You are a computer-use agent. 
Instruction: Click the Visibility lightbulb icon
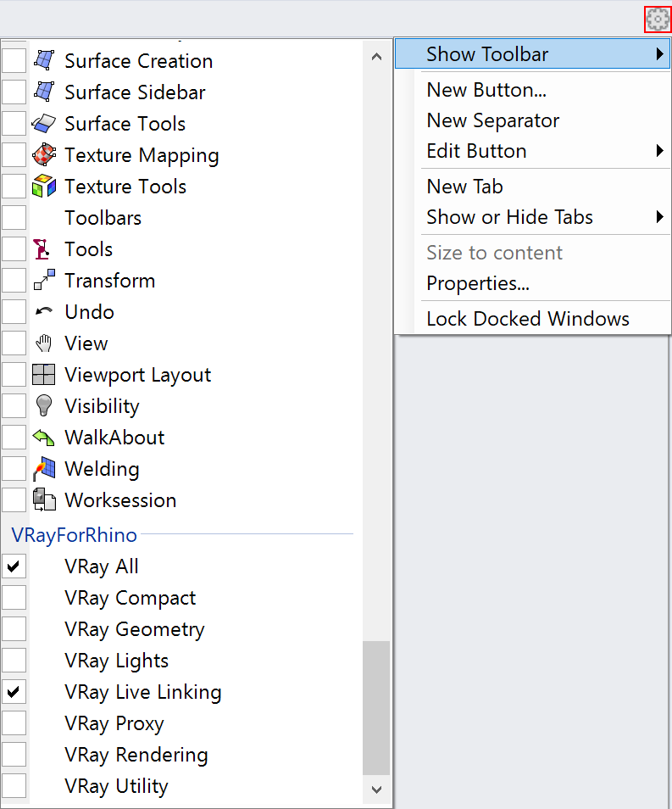44,405
